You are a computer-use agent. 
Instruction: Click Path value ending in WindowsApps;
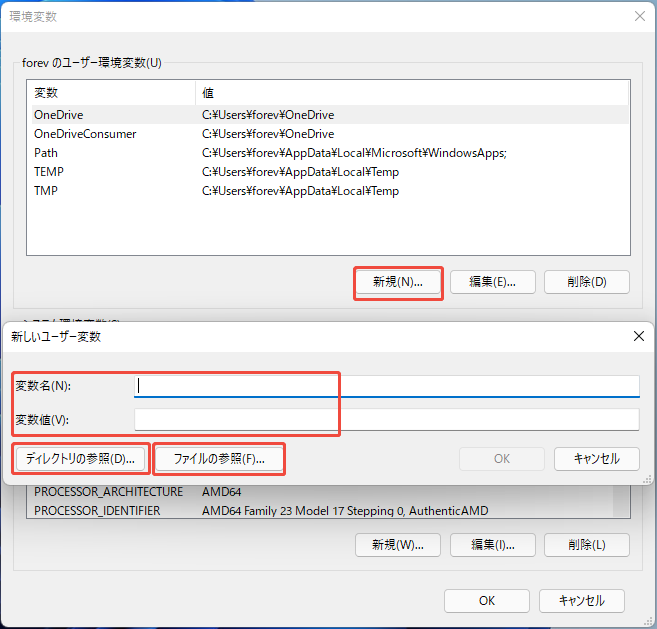[354, 153]
